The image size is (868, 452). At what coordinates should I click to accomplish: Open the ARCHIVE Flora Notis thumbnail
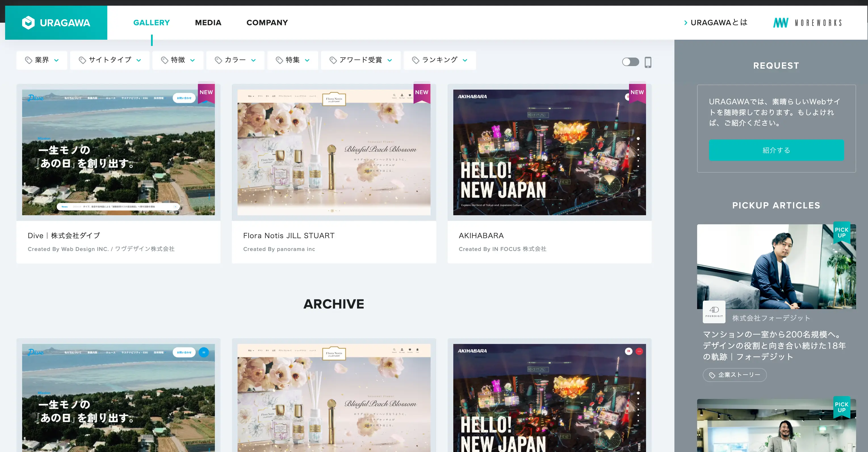pos(334,398)
